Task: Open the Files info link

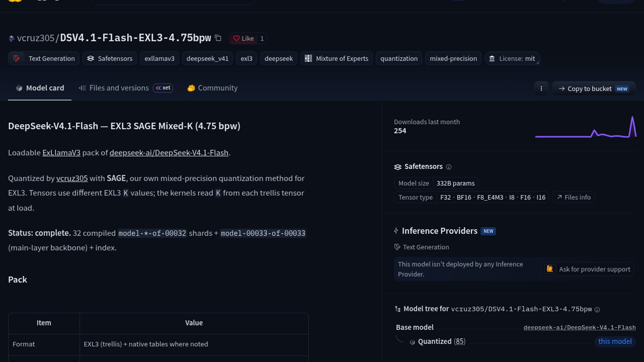Action: point(574,197)
